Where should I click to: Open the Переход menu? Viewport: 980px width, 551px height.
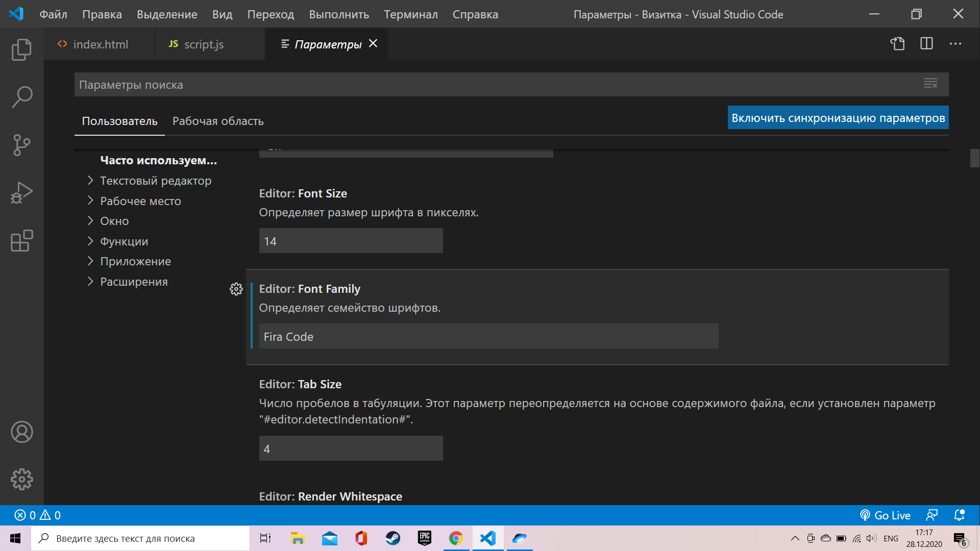[271, 14]
